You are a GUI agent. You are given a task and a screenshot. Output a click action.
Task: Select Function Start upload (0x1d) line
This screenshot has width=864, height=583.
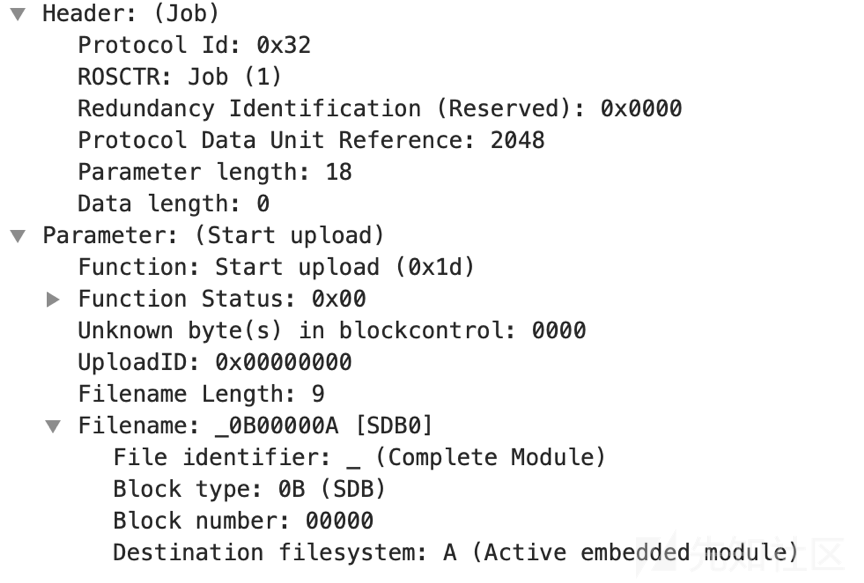(x=276, y=267)
